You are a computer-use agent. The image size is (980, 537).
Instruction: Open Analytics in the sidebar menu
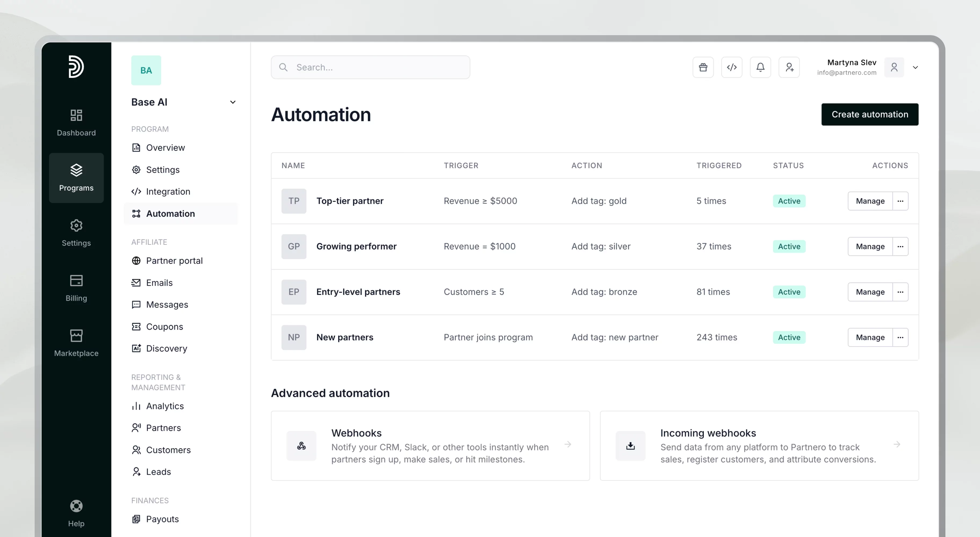pyautogui.click(x=164, y=406)
